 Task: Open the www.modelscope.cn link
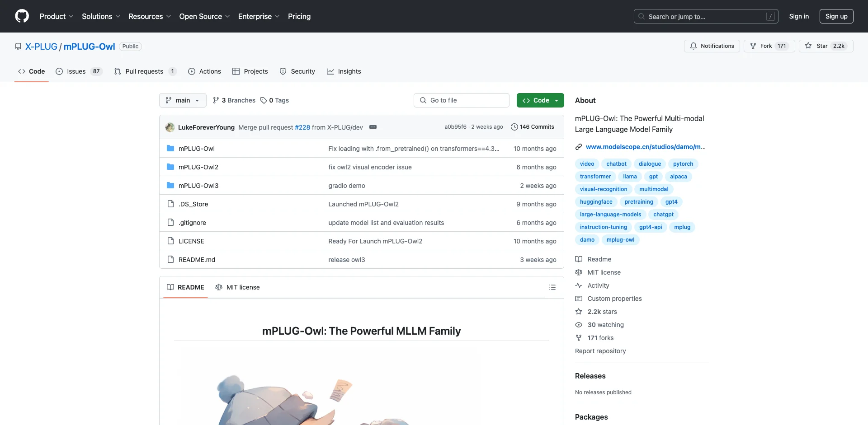point(646,147)
